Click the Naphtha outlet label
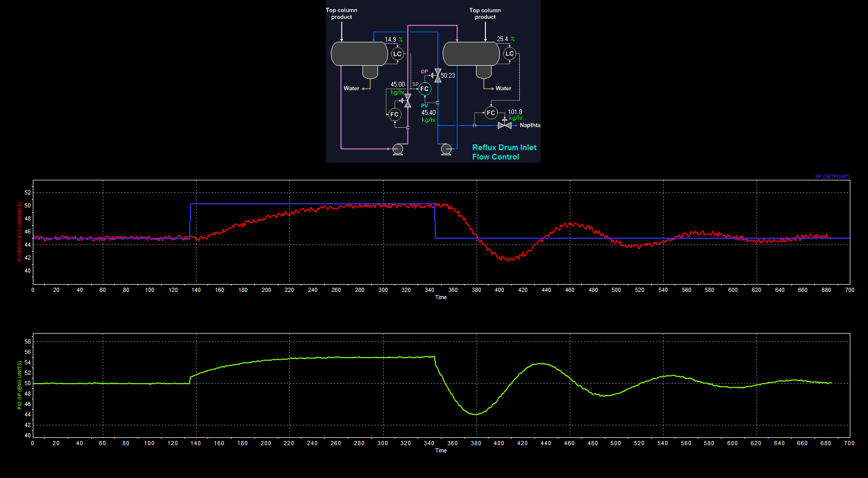Image resolution: width=868 pixels, height=478 pixels. (x=530, y=125)
